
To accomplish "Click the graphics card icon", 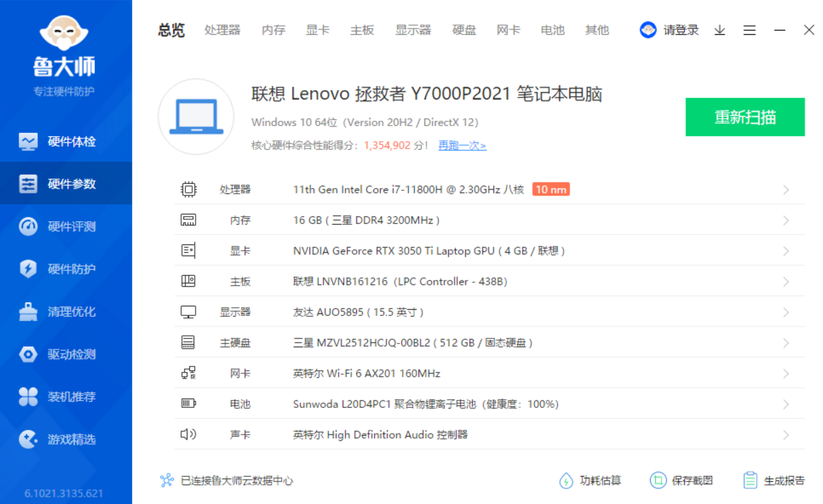I will tap(189, 251).
